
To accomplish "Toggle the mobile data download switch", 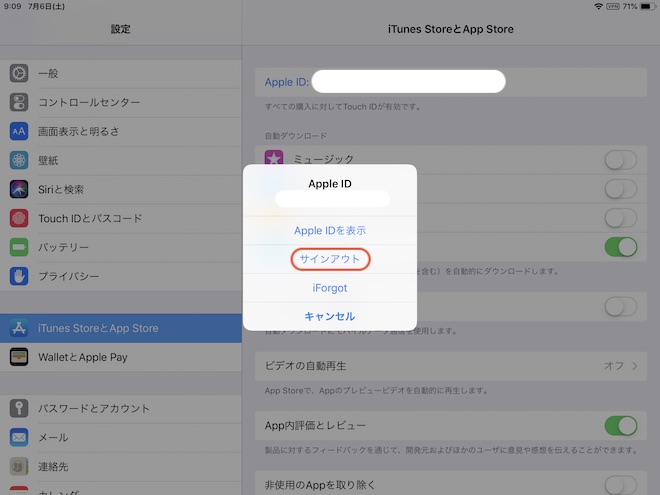I will tap(620, 306).
